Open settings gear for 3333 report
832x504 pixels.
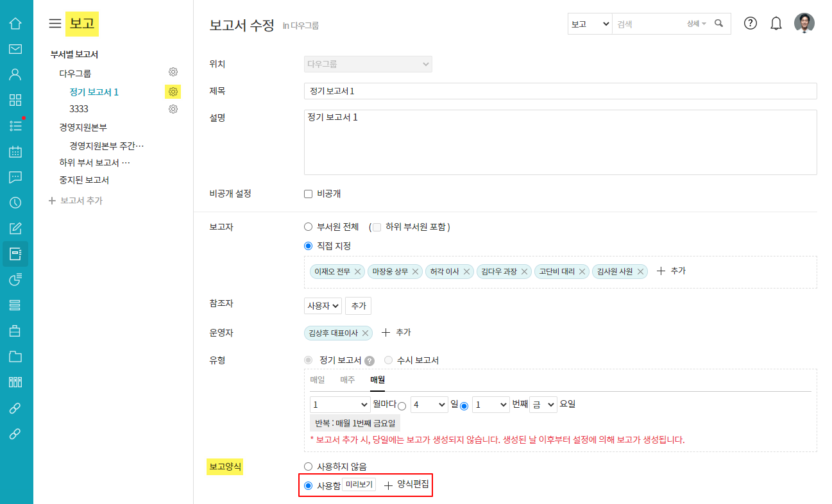pos(173,109)
